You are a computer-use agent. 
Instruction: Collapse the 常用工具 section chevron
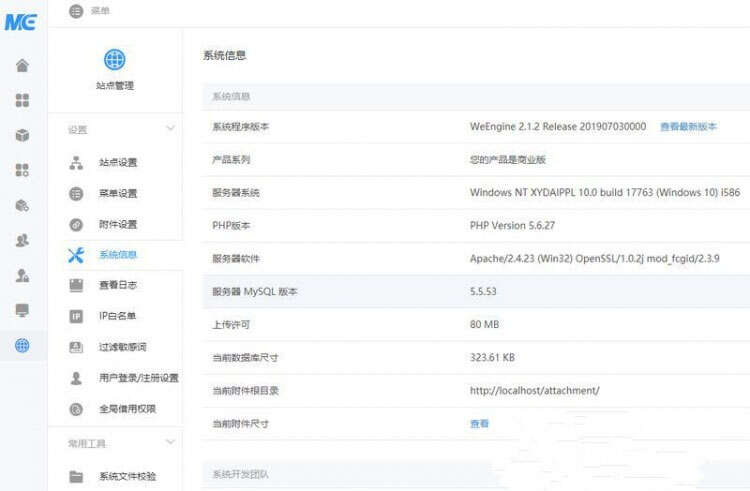170,443
